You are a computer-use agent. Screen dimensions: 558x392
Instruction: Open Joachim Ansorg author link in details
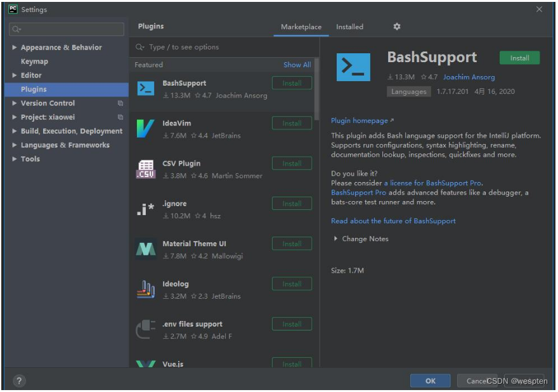coord(469,77)
